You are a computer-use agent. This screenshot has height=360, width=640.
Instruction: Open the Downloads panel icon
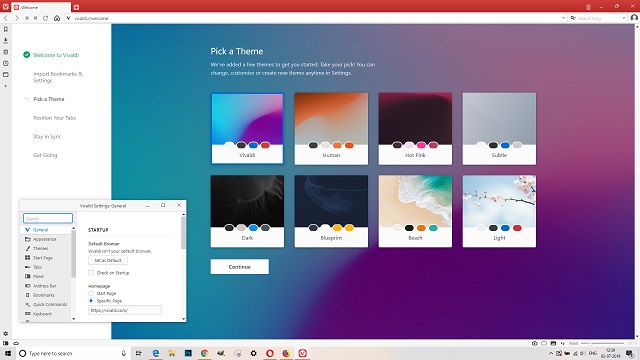6,40
